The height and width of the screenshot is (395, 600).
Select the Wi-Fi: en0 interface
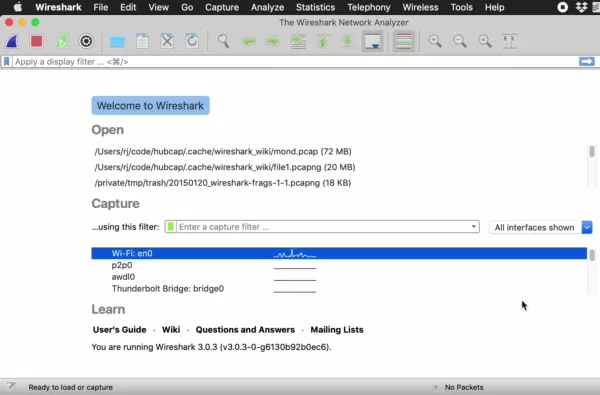pos(339,253)
